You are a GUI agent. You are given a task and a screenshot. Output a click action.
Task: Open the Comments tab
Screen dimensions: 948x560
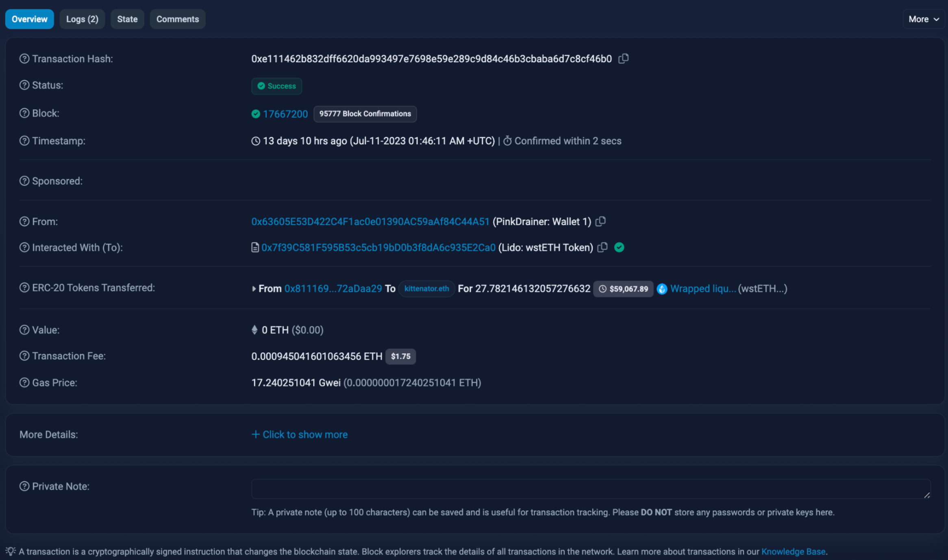coord(178,19)
